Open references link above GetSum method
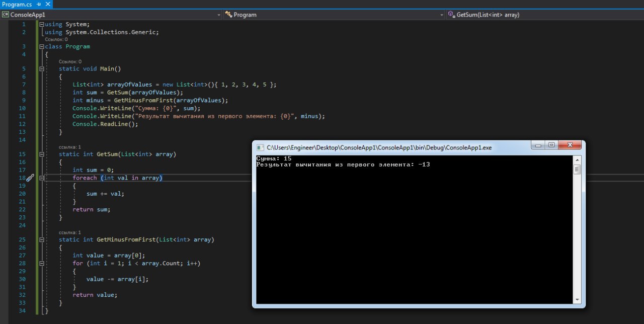644x324 pixels. pyautogui.click(x=69, y=147)
